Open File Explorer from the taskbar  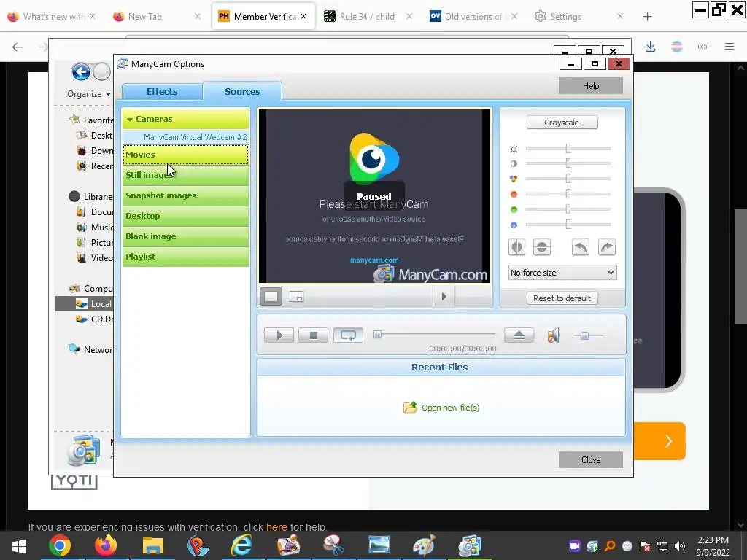click(x=152, y=545)
